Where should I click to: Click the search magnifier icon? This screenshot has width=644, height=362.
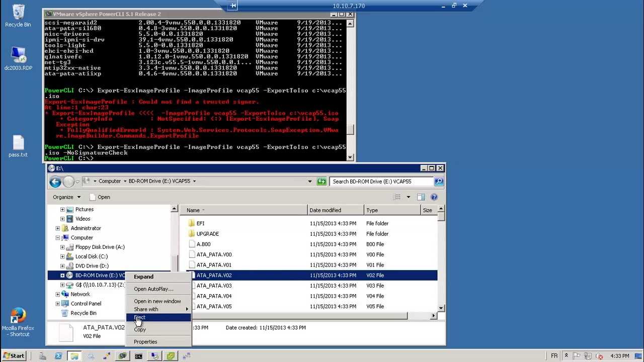click(439, 182)
